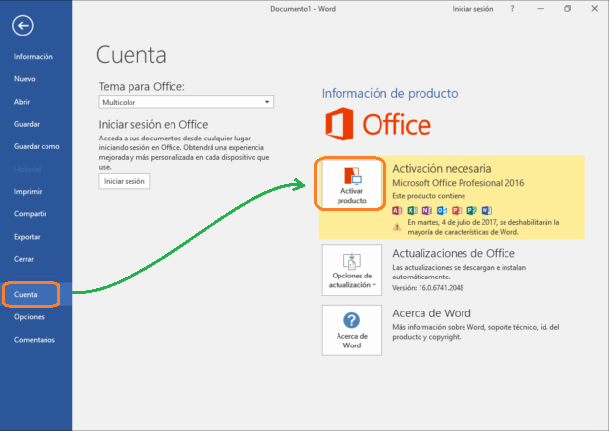
Task: Minimize the Word window
Action: pos(541,9)
